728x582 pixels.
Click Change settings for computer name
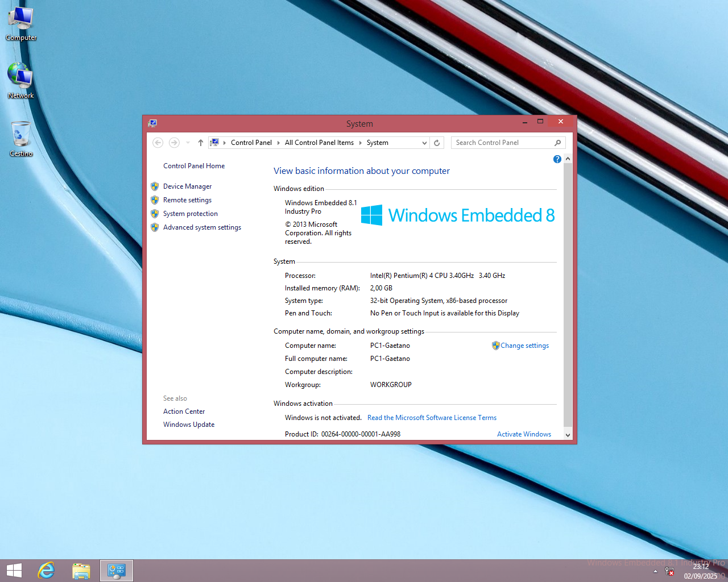click(x=524, y=346)
